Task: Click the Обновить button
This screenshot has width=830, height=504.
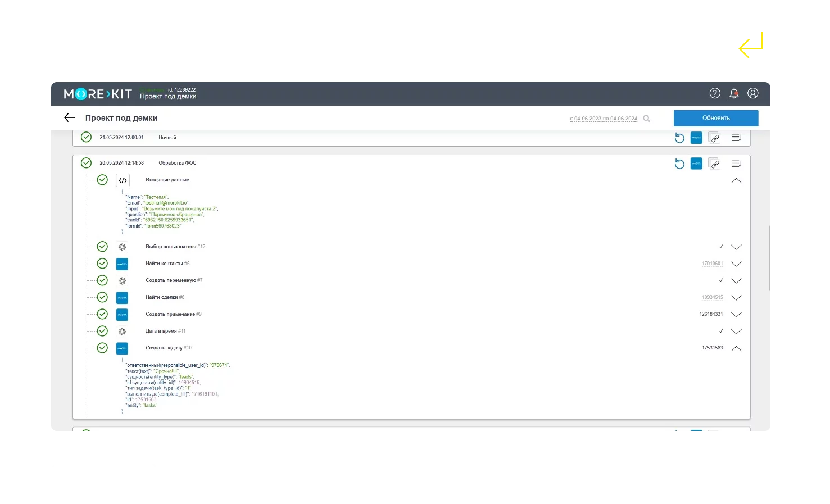Action: [716, 118]
